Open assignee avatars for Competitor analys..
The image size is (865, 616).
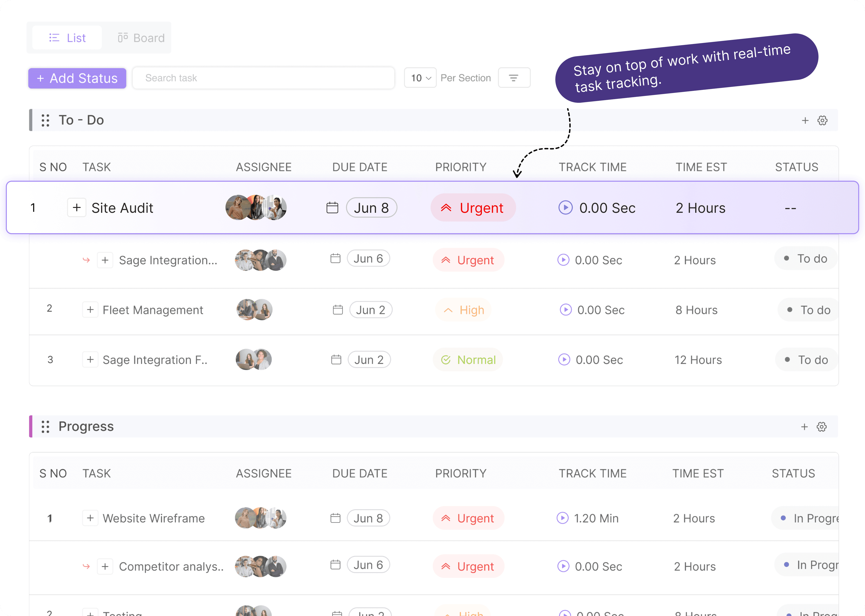pyautogui.click(x=261, y=566)
